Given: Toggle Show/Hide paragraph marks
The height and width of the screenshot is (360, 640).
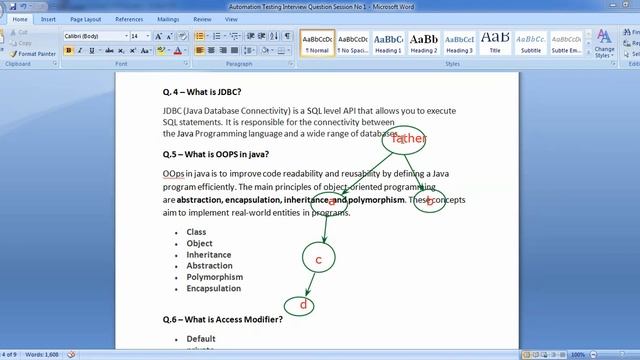Looking at the screenshot, I should [x=287, y=36].
